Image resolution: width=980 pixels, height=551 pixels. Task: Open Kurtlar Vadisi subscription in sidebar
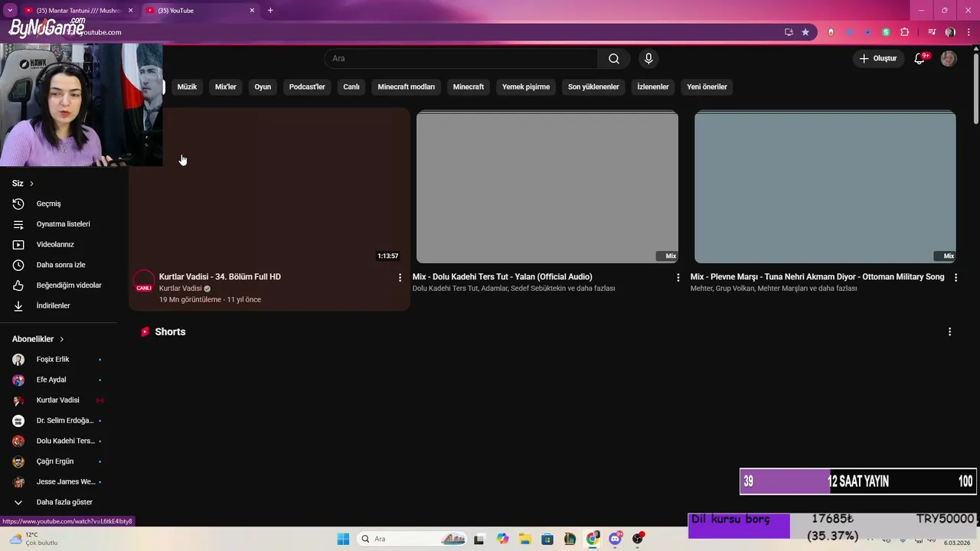pyautogui.click(x=60, y=400)
